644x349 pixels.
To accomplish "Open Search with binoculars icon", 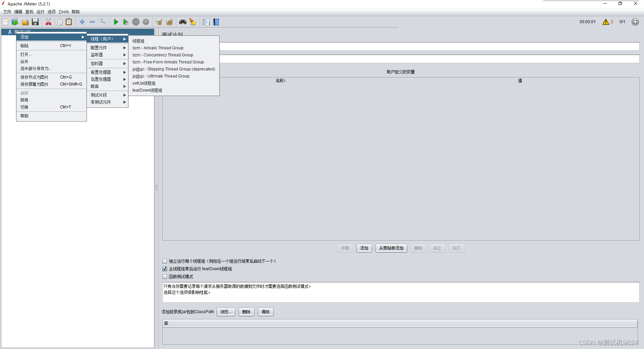I will pos(183,22).
